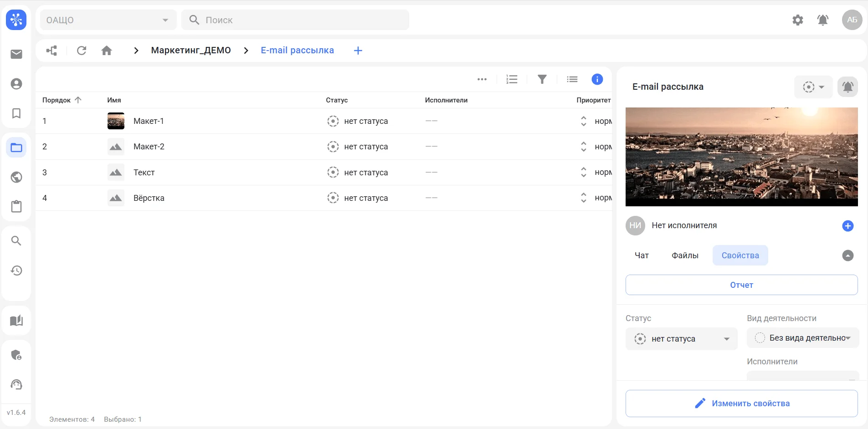Open mail icon in left sidebar

click(16, 54)
